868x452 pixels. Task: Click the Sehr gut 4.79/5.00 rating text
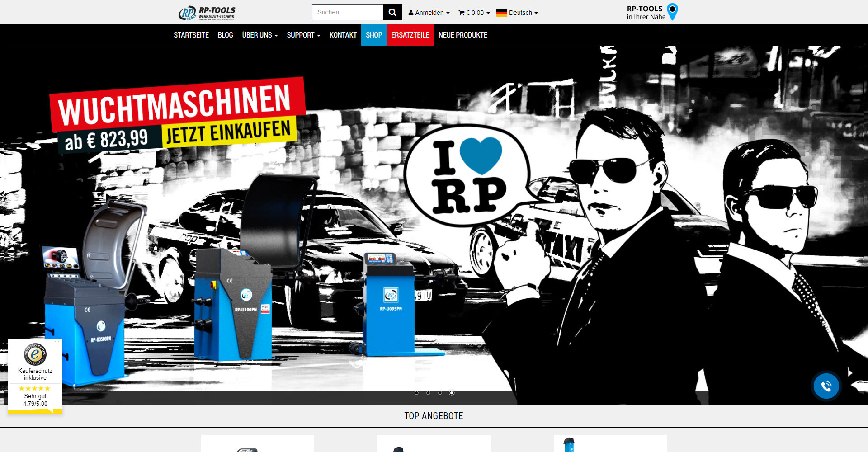(35, 400)
